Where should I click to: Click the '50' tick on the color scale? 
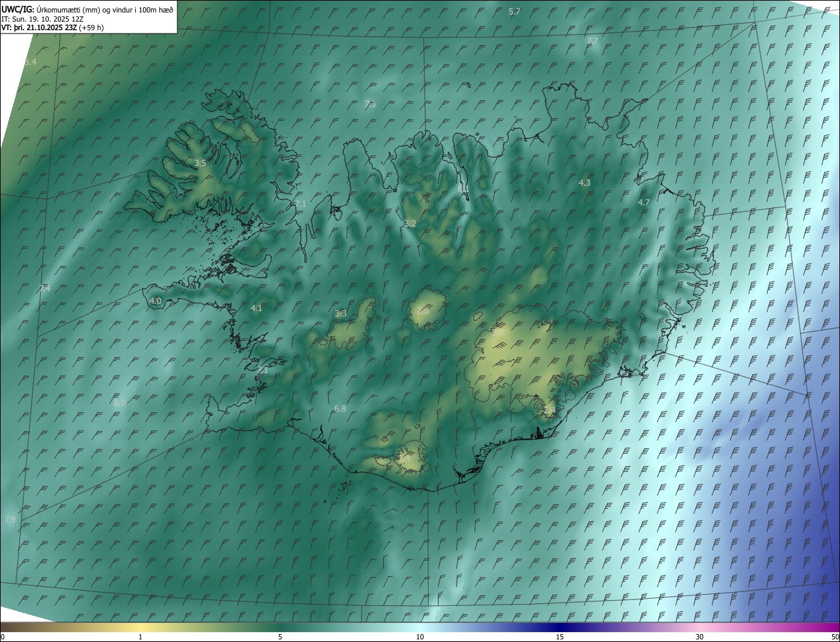pos(835,637)
